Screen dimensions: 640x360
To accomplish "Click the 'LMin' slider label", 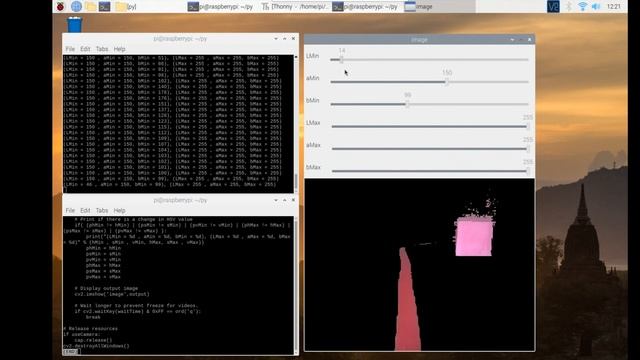I will click(x=313, y=56).
